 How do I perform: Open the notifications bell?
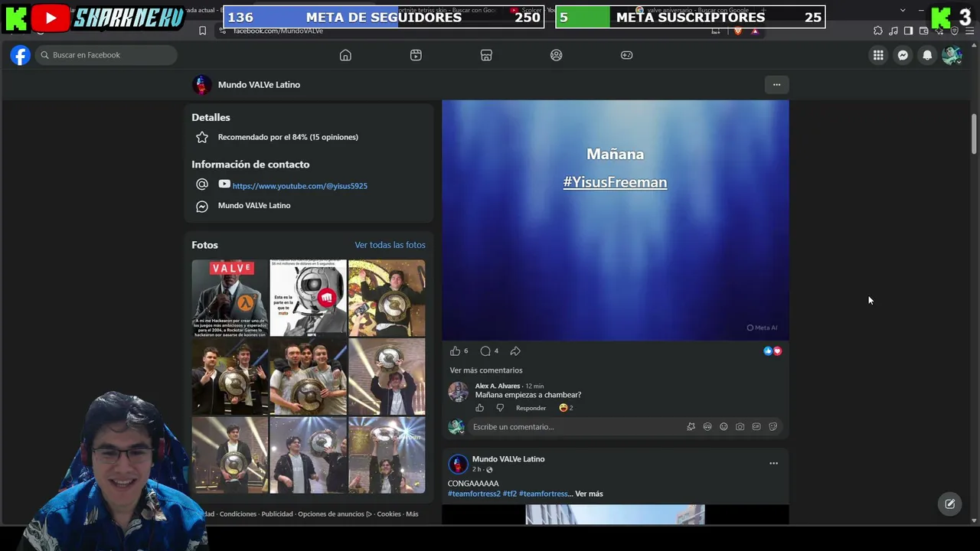tap(927, 55)
